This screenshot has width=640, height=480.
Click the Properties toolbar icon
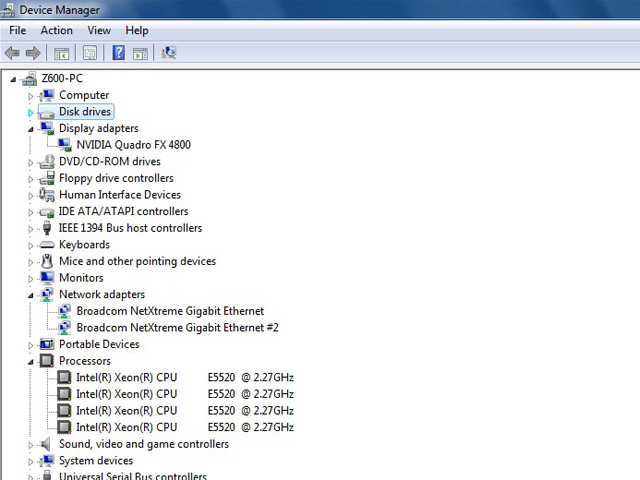(x=90, y=53)
